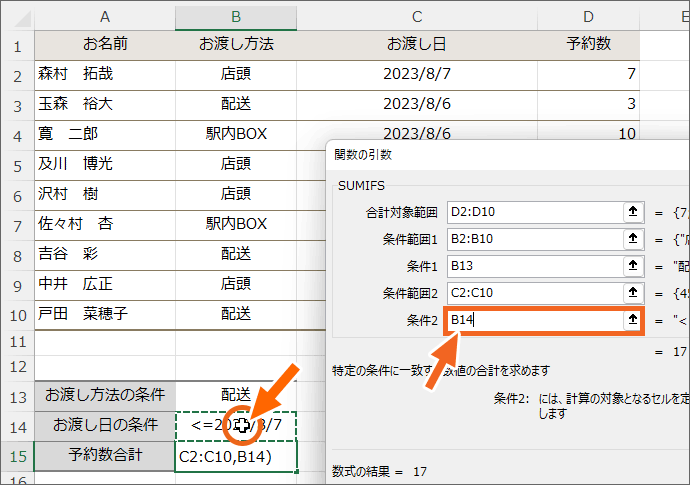Click label cell 予約数合計

pyautogui.click(x=105, y=456)
